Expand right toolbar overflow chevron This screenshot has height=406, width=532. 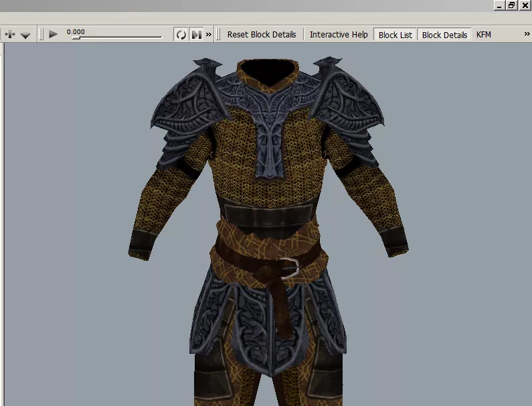point(527,34)
